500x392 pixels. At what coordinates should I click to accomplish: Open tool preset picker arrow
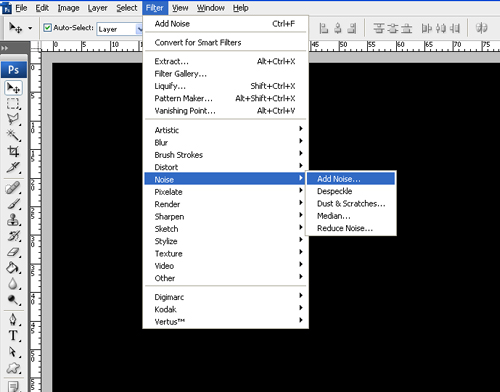[30, 28]
